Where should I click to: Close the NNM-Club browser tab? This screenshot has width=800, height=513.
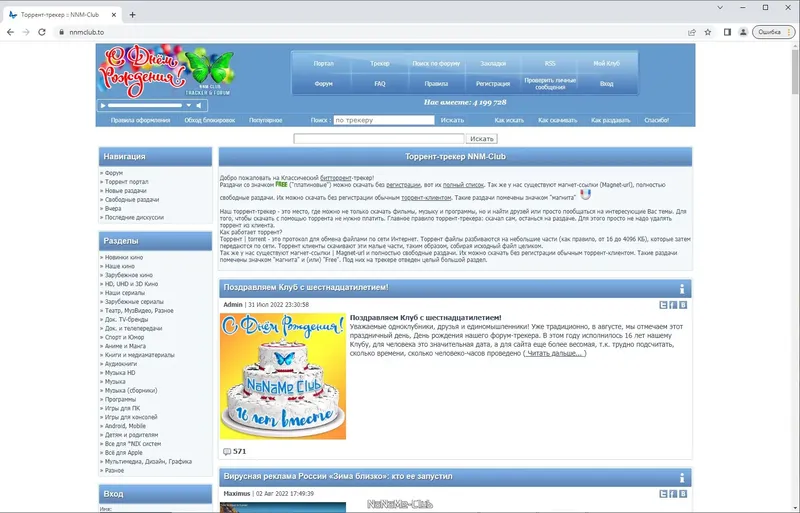(x=114, y=15)
